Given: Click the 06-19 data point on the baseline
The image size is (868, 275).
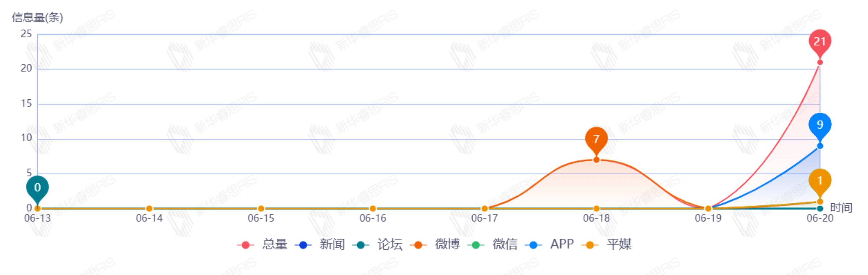Looking at the screenshot, I should click(x=708, y=209).
